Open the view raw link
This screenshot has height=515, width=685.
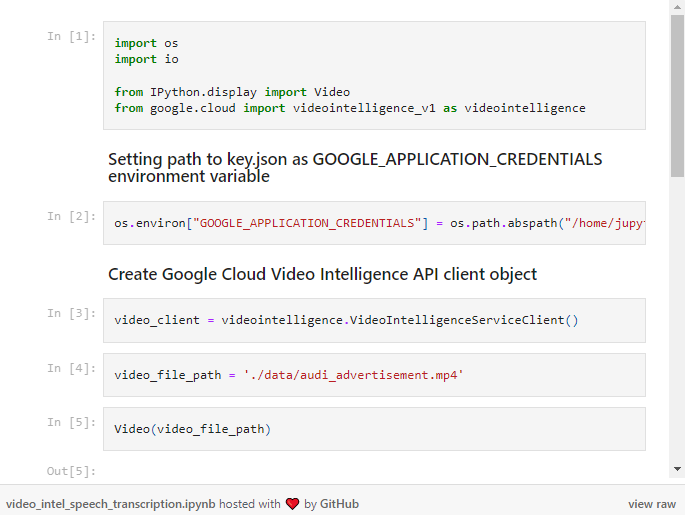(652, 504)
